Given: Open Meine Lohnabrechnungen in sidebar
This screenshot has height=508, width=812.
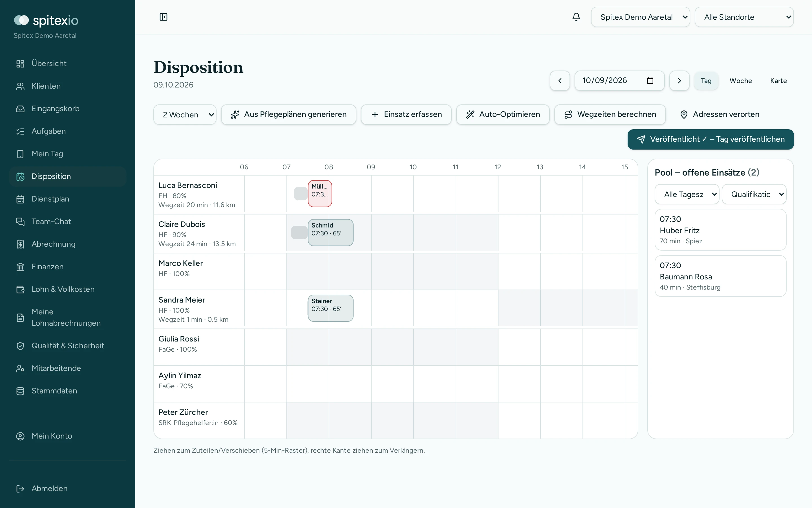Looking at the screenshot, I should [67, 317].
